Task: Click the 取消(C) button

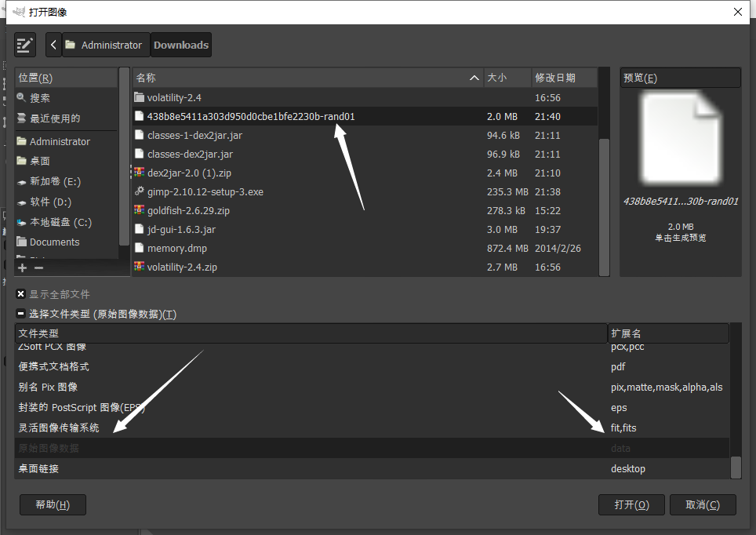Action: [703, 504]
